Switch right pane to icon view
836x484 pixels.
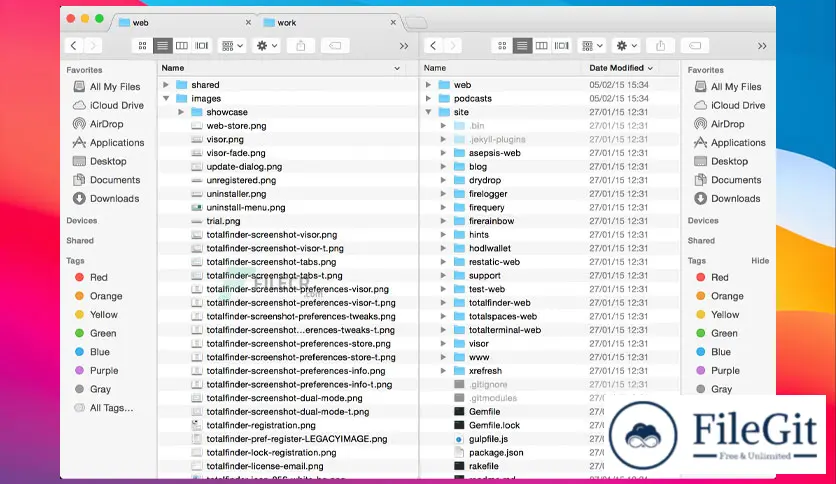(502, 46)
